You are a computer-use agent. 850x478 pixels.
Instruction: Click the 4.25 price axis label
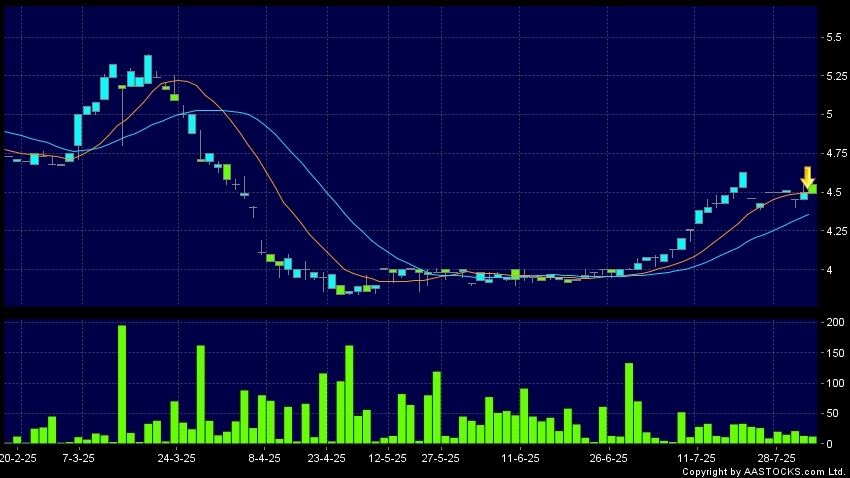click(x=836, y=231)
